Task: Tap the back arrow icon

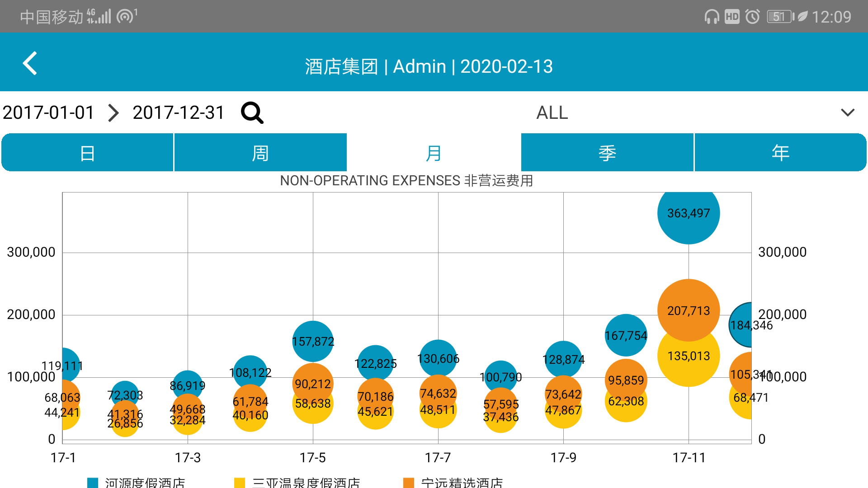Action: [x=30, y=63]
